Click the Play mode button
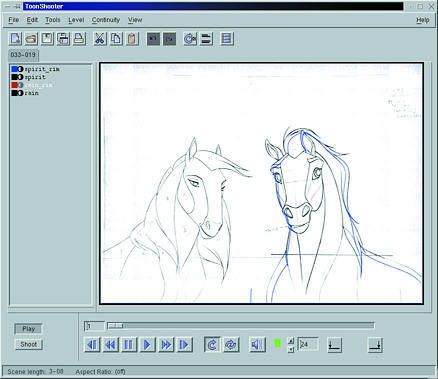The height and width of the screenshot is (379, 438). click(29, 329)
